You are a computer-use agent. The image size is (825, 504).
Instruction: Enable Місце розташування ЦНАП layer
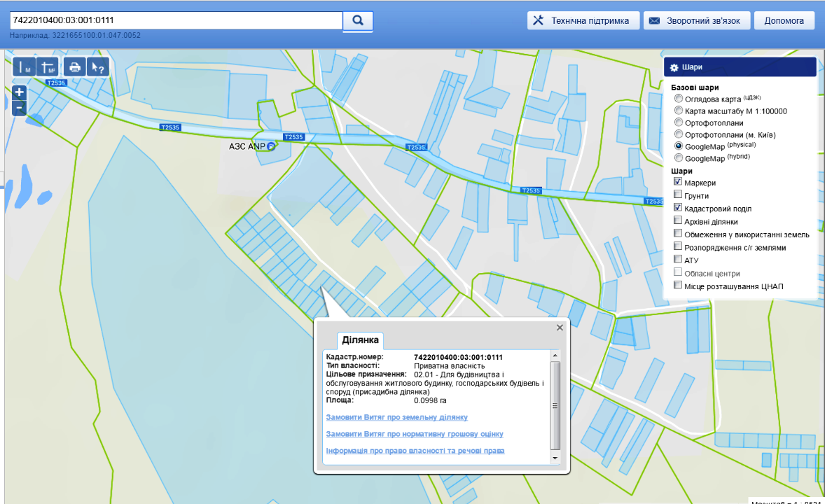[x=678, y=285]
